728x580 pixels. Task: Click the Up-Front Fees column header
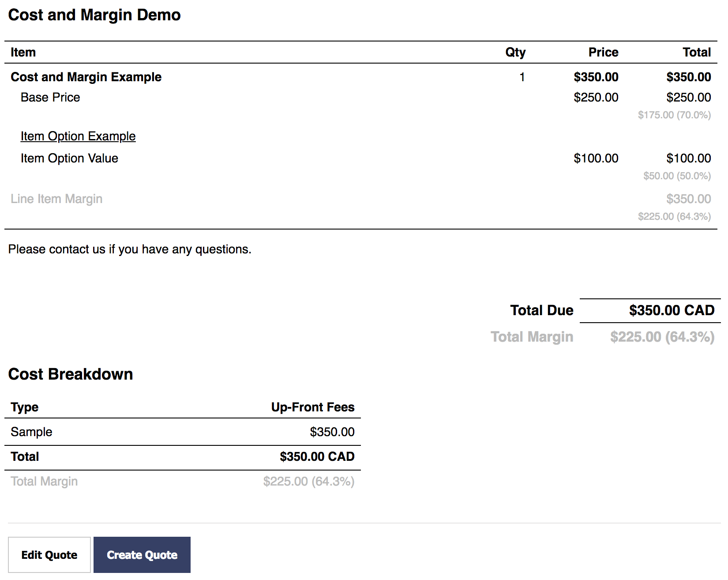[x=313, y=407]
